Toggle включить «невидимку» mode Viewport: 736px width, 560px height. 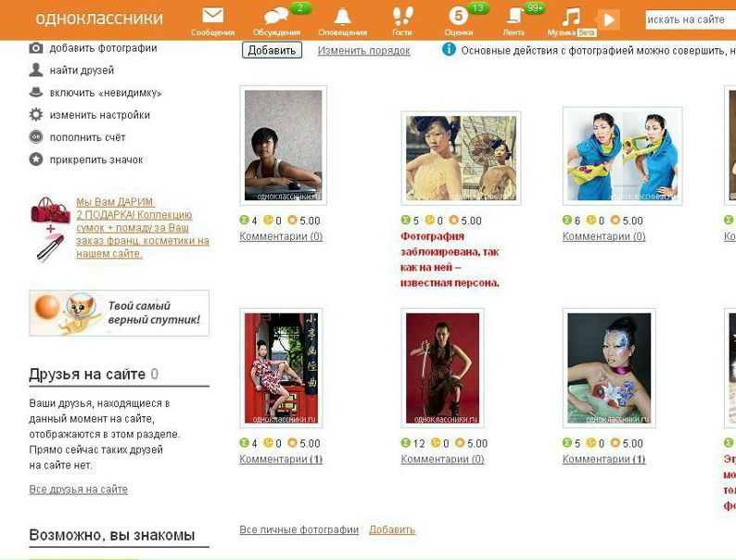(105, 93)
